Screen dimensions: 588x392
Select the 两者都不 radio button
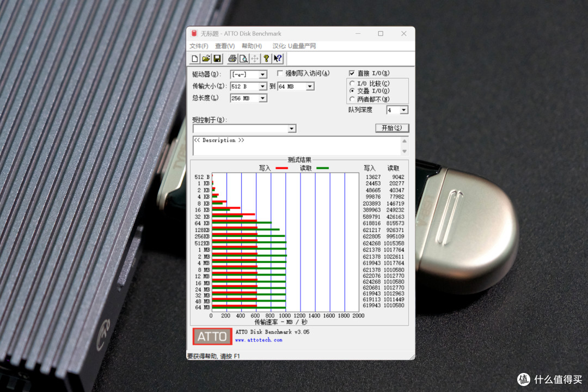click(x=352, y=100)
